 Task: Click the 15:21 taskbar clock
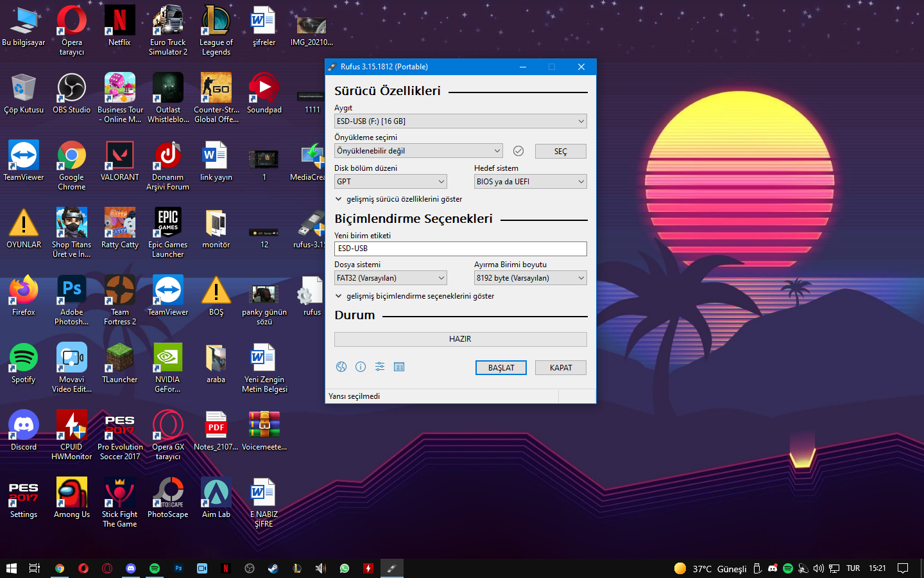point(877,568)
